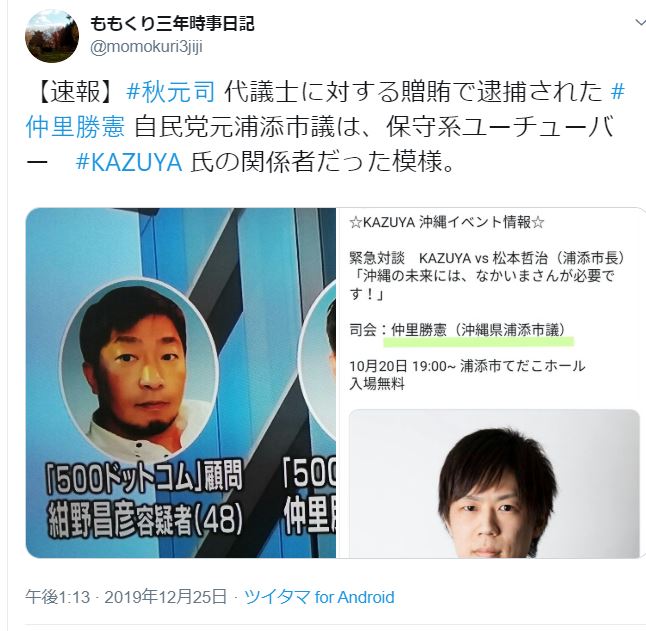Expand the tweet options chevron menu
646x631 pixels.
pos(640,23)
